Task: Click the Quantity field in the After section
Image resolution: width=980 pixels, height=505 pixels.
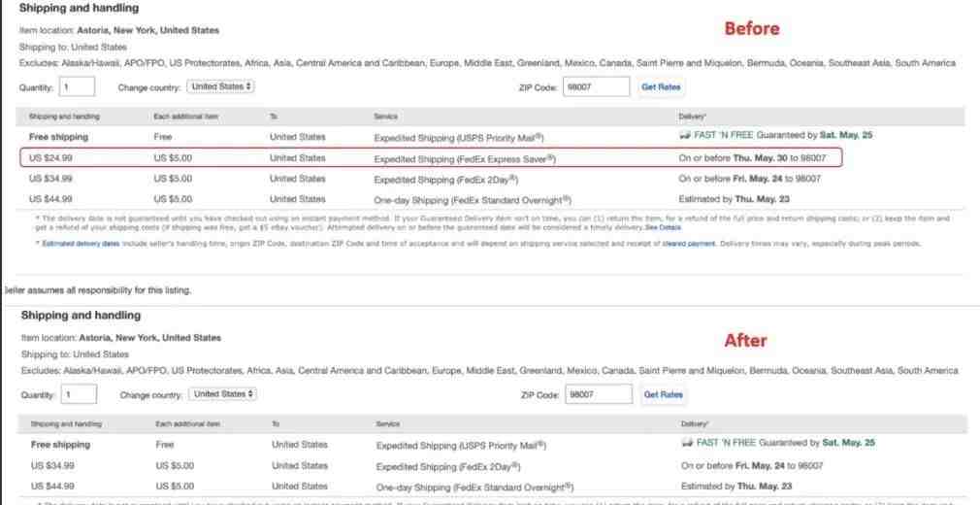Action: 79,394
